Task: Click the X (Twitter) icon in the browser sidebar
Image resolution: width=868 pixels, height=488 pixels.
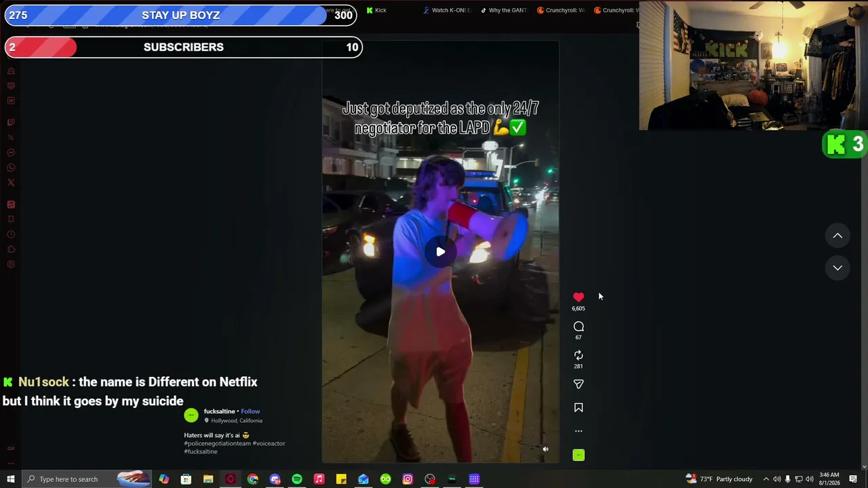Action: coord(11,182)
